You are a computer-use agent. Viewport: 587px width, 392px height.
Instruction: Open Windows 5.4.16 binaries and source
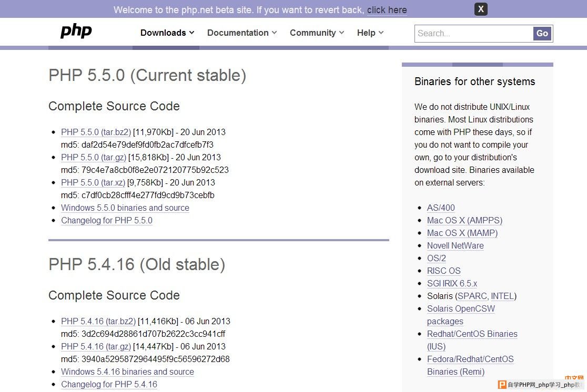point(127,372)
